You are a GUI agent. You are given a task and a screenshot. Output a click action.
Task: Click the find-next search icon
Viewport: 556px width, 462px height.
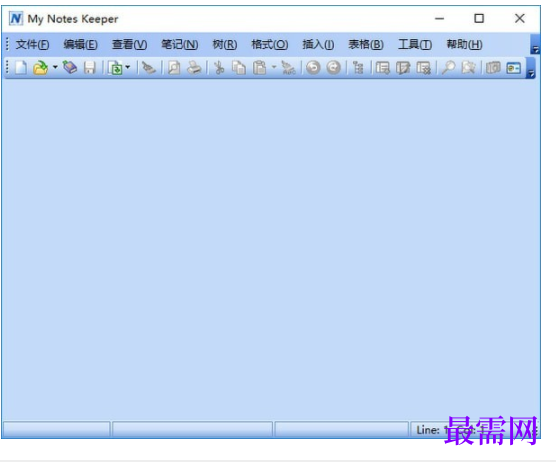point(468,67)
